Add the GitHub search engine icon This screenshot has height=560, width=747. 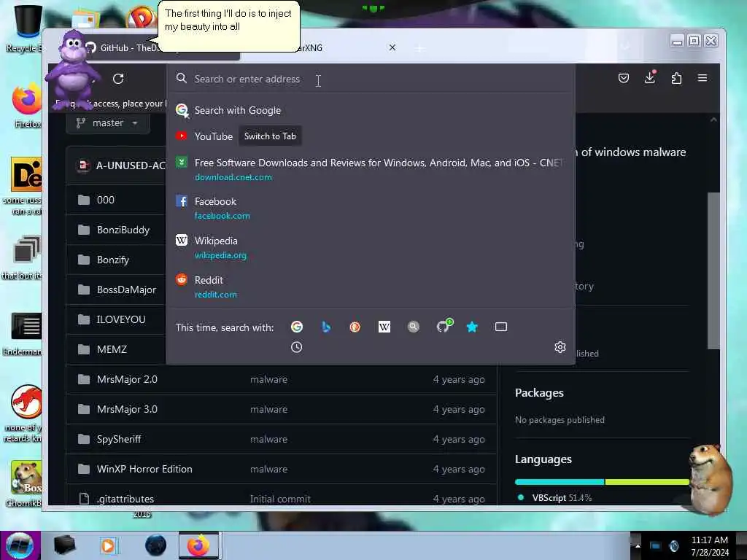[x=444, y=326]
